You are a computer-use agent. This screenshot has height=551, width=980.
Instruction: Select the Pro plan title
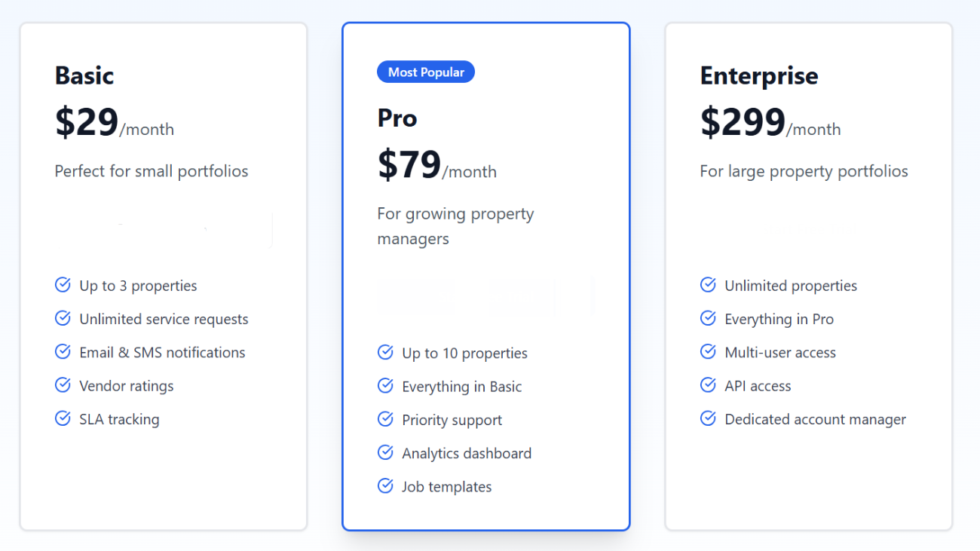point(397,118)
